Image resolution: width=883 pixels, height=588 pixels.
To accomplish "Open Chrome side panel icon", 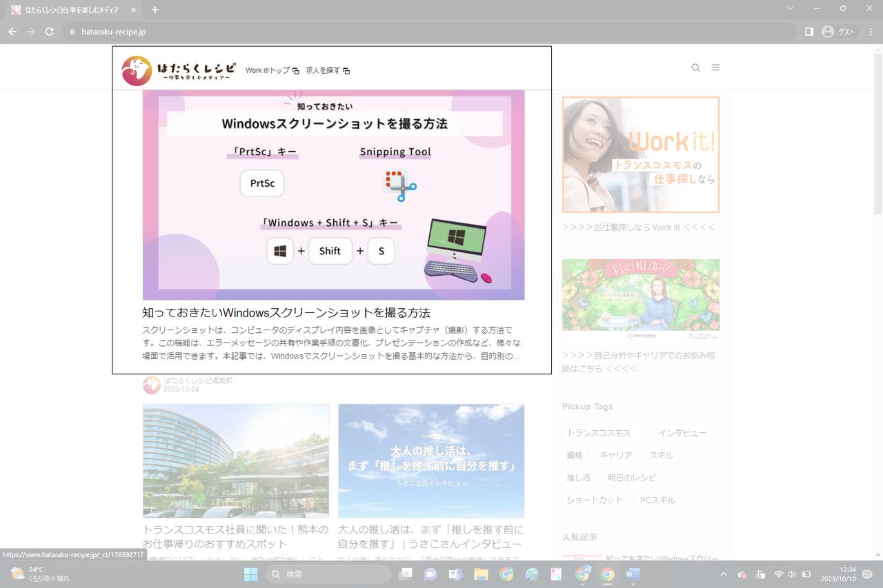I will (x=809, y=32).
